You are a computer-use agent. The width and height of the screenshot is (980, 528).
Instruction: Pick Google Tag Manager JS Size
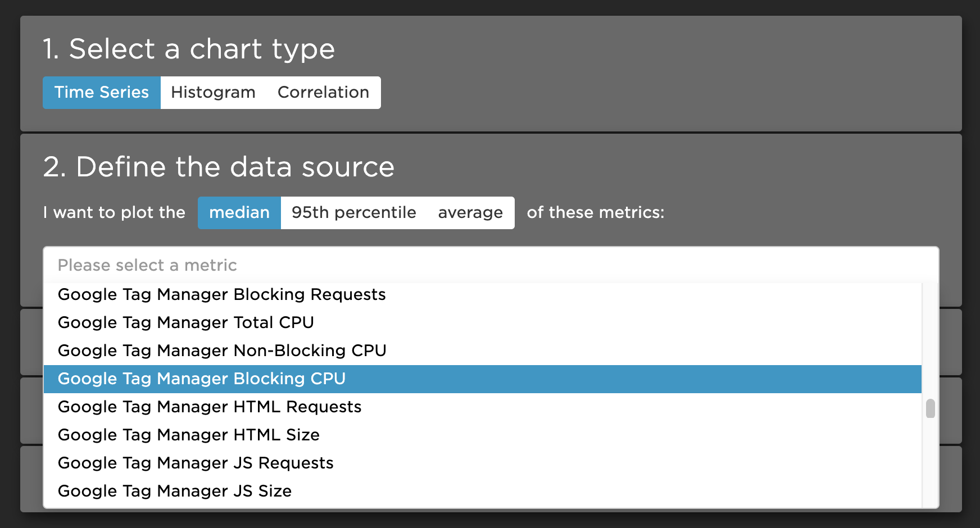tap(175, 491)
